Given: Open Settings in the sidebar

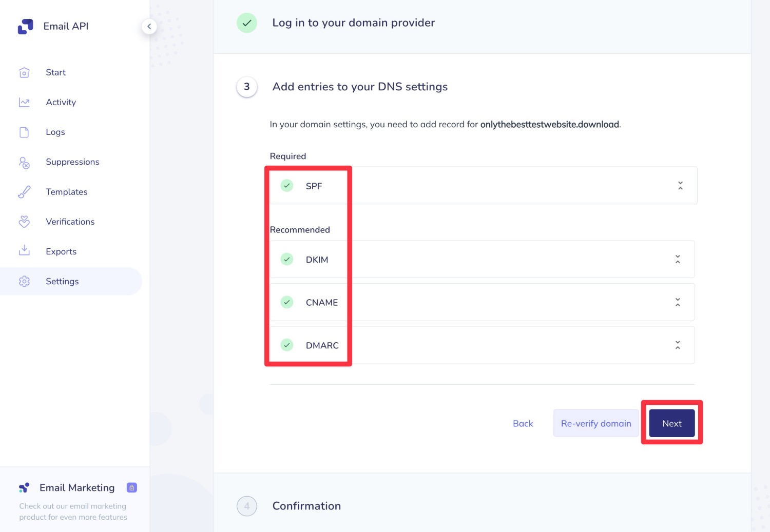Looking at the screenshot, I should [71, 281].
